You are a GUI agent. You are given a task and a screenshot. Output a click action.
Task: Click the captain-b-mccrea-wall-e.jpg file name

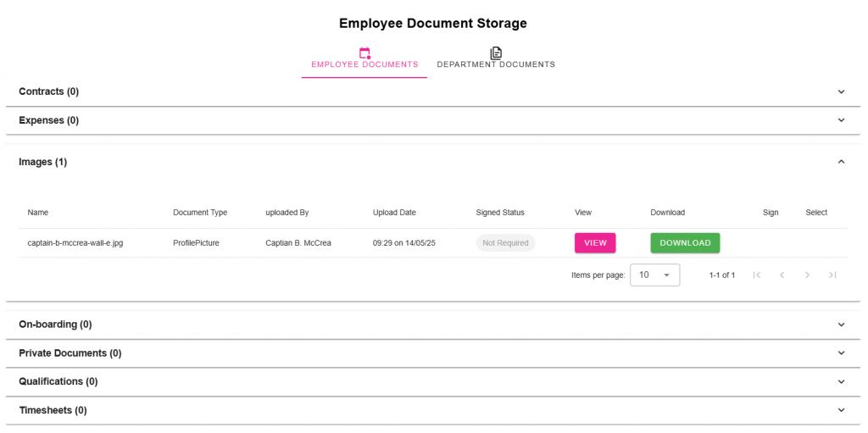[x=75, y=243]
